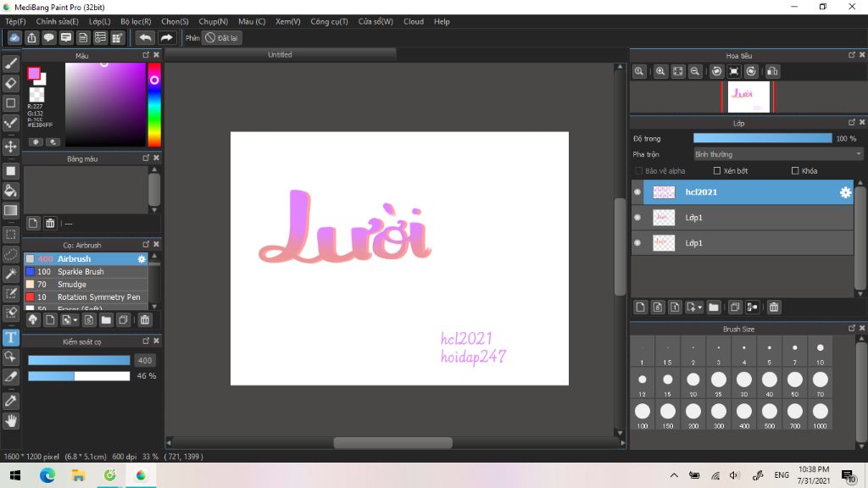Zoom out using navigator magnifier minus icon

tap(695, 71)
